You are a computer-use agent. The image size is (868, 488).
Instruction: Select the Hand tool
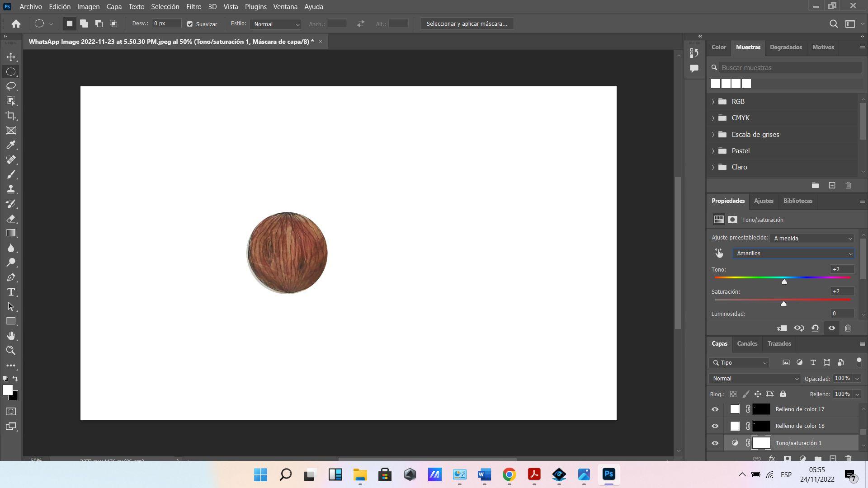coord(11,336)
